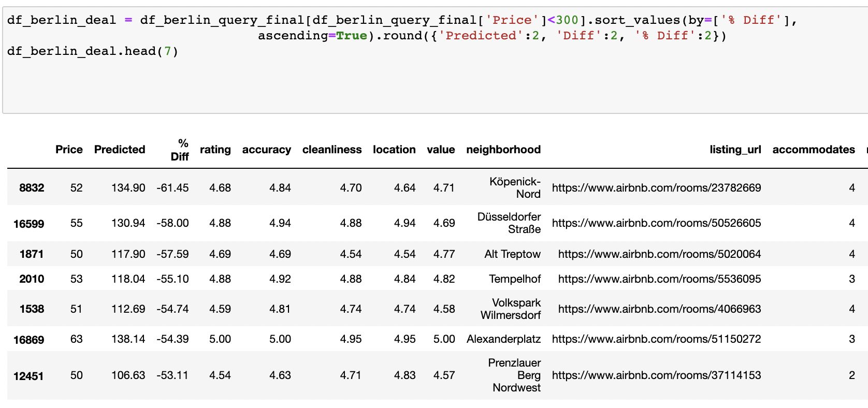Click % Diff value -54.39
This screenshot has width=868, height=408.
pyautogui.click(x=172, y=339)
